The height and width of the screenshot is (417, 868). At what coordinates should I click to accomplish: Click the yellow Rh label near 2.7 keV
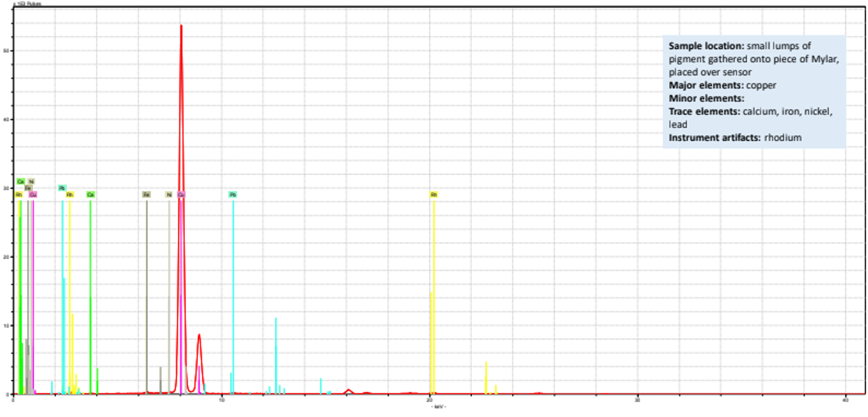click(x=70, y=194)
